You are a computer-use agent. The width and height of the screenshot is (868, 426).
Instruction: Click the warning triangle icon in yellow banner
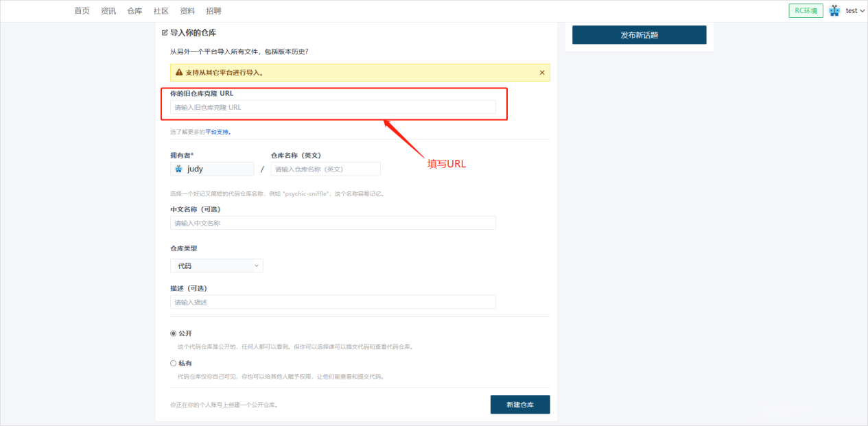(x=179, y=72)
